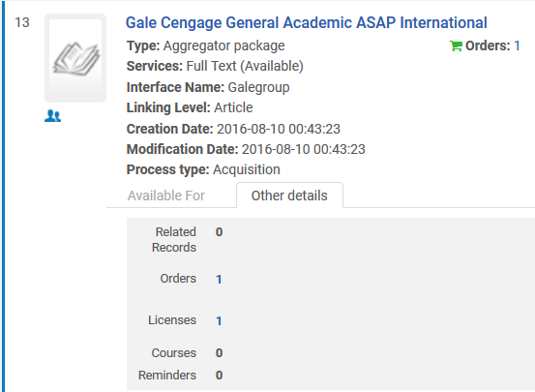Click the Orders value 1 in details
The height and width of the screenshot is (392, 535).
click(219, 280)
